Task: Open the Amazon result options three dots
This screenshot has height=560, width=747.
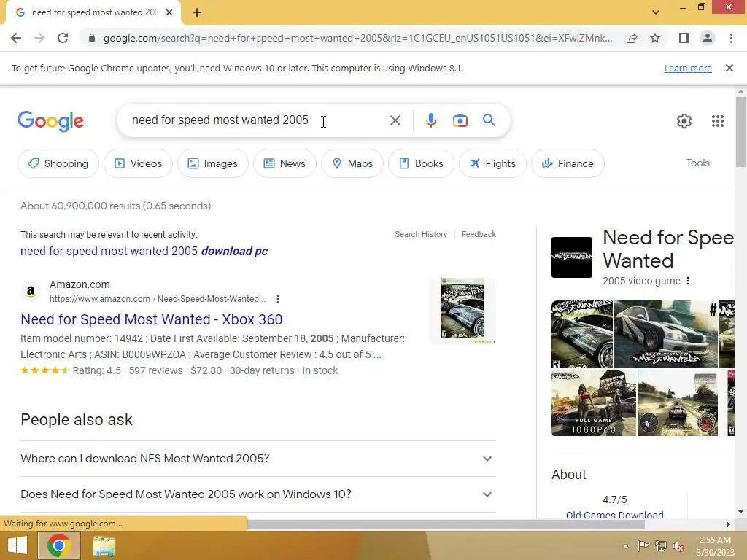Action: pyautogui.click(x=278, y=298)
